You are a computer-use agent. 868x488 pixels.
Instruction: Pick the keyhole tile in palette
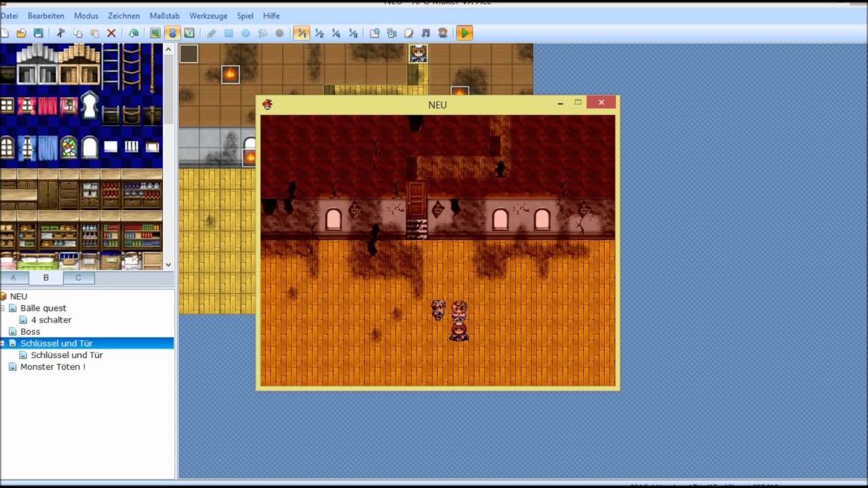point(90,105)
